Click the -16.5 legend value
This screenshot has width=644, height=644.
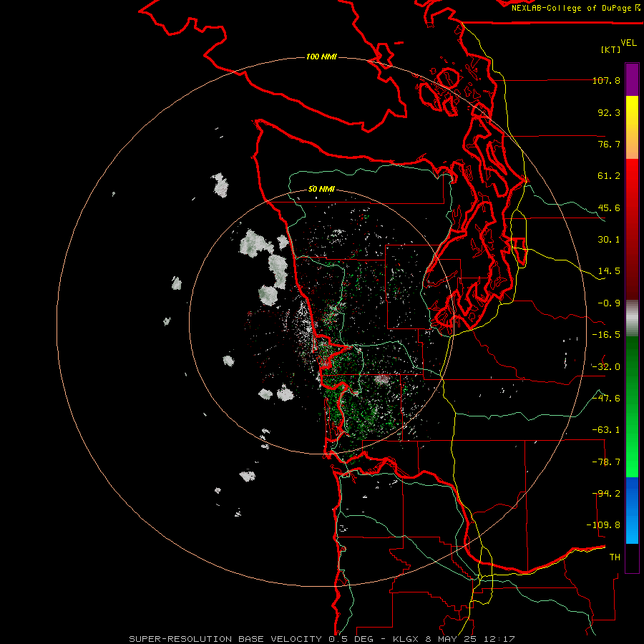point(606,335)
